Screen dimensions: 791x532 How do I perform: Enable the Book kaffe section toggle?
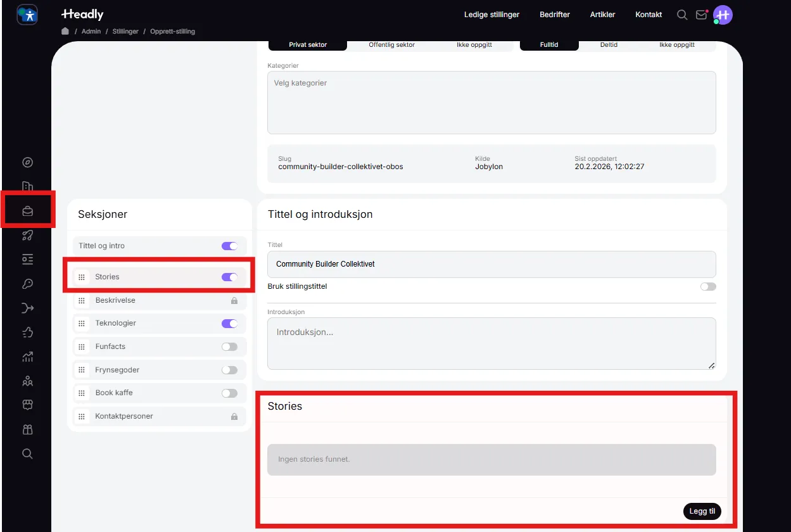pyautogui.click(x=229, y=393)
